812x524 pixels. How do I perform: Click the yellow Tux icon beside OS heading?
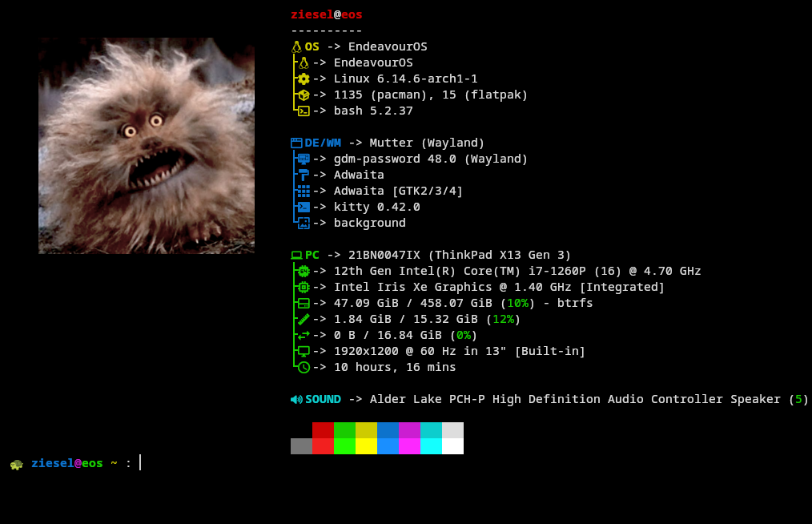pos(296,46)
